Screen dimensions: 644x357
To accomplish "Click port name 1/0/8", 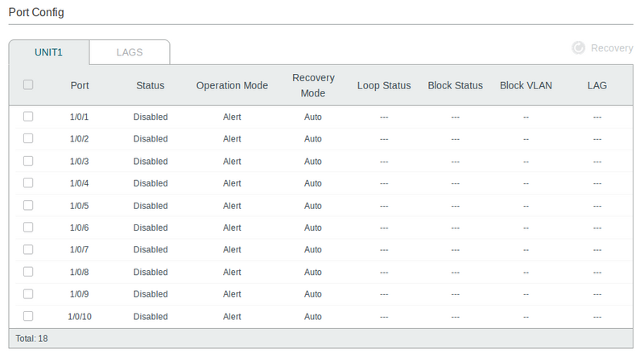I will tap(79, 272).
